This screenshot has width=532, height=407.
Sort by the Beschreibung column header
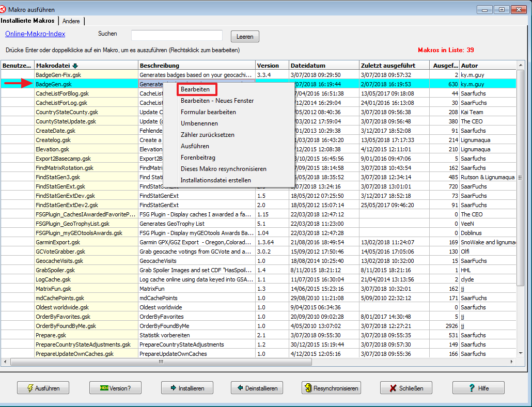click(197, 66)
